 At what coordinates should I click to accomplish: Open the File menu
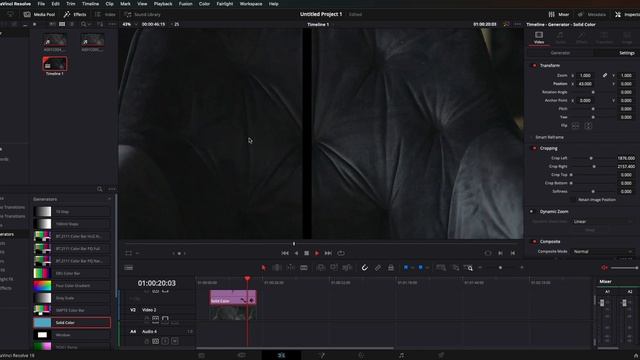pos(41,4)
